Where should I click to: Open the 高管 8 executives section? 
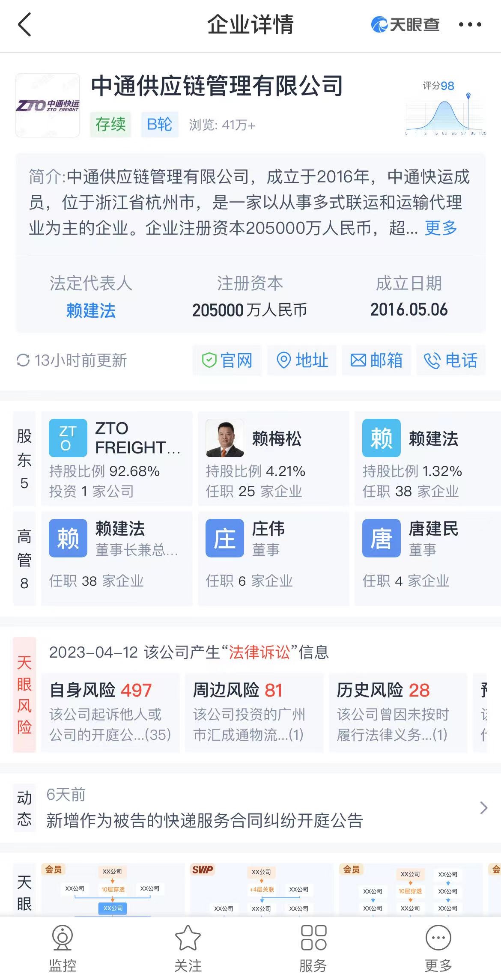(24, 559)
